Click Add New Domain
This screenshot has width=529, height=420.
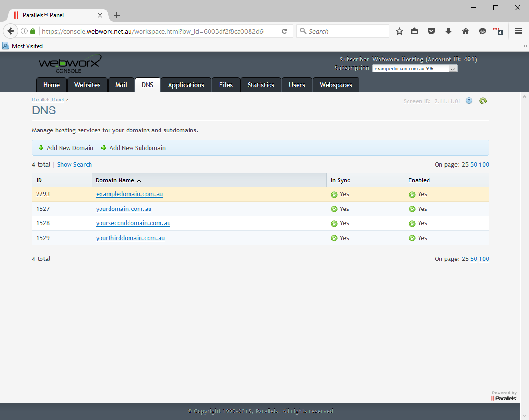coord(70,148)
